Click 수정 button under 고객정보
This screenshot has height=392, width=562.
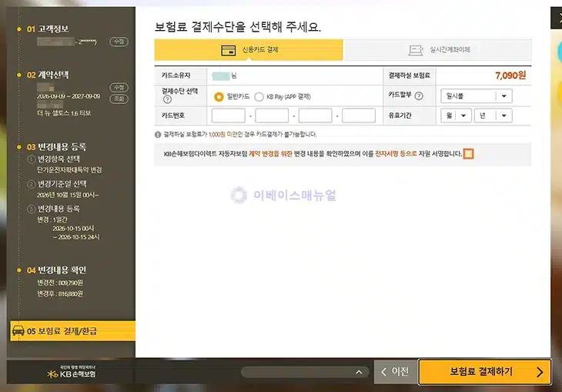tap(119, 42)
